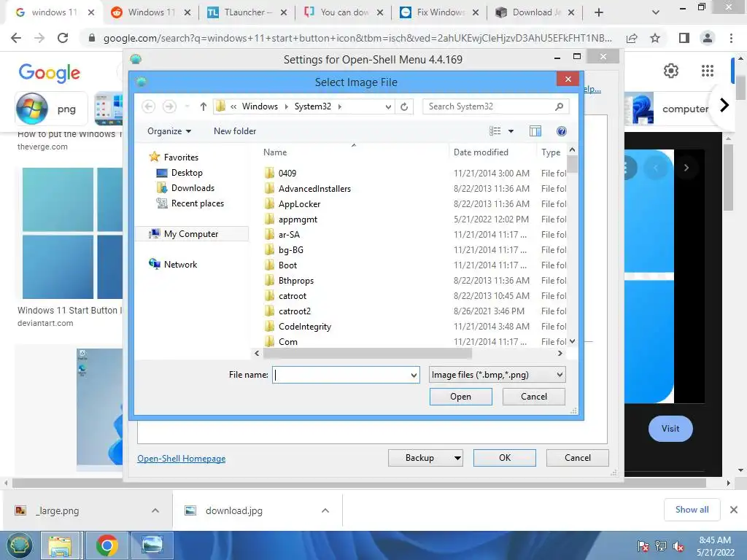747x560 pixels.
Task: Click OK in Open-Shell settings window
Action: (505, 458)
